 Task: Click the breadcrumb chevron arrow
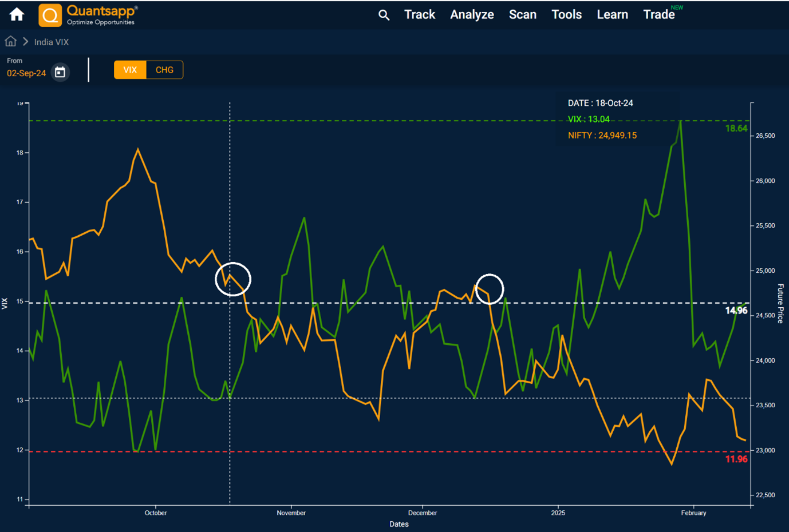[x=26, y=42]
